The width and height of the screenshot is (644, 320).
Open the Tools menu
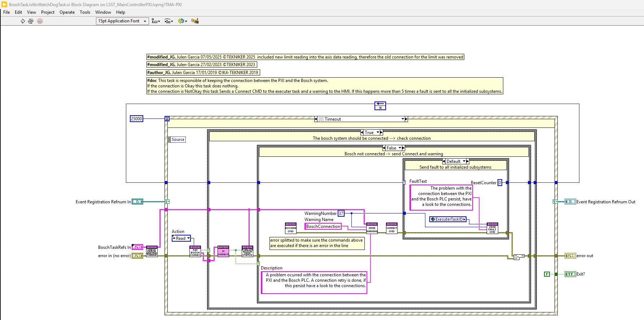pyautogui.click(x=85, y=12)
